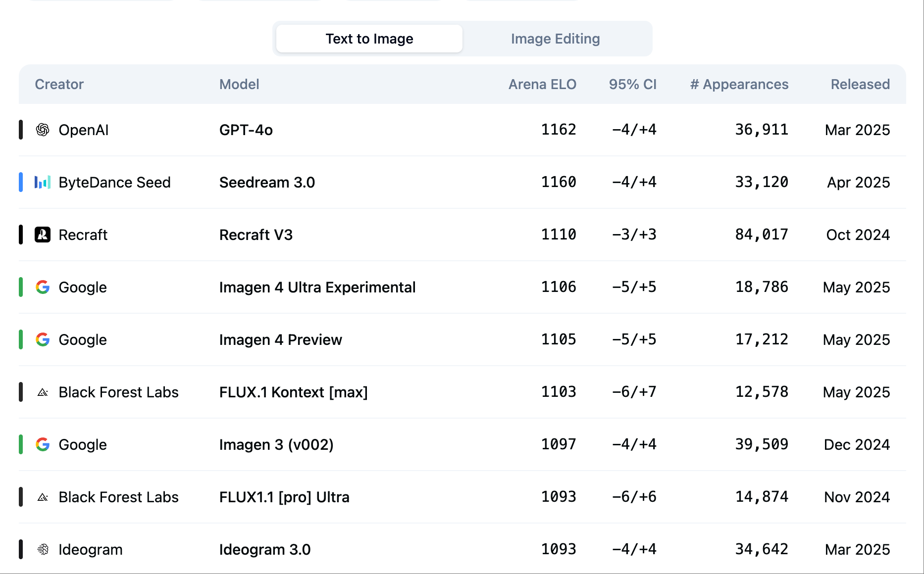The height and width of the screenshot is (574, 924).
Task: Sort by the Arena ELO column header
Action: coord(542,84)
